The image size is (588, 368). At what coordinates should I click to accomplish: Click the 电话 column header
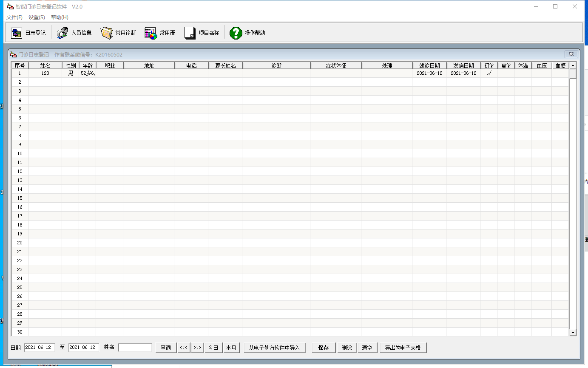point(191,65)
